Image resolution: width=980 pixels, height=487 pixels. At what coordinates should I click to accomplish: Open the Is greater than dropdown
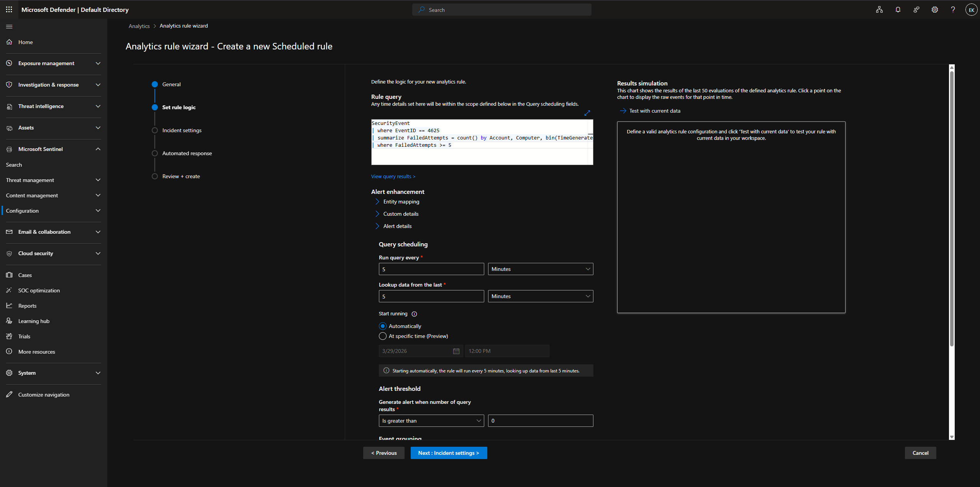431,421
